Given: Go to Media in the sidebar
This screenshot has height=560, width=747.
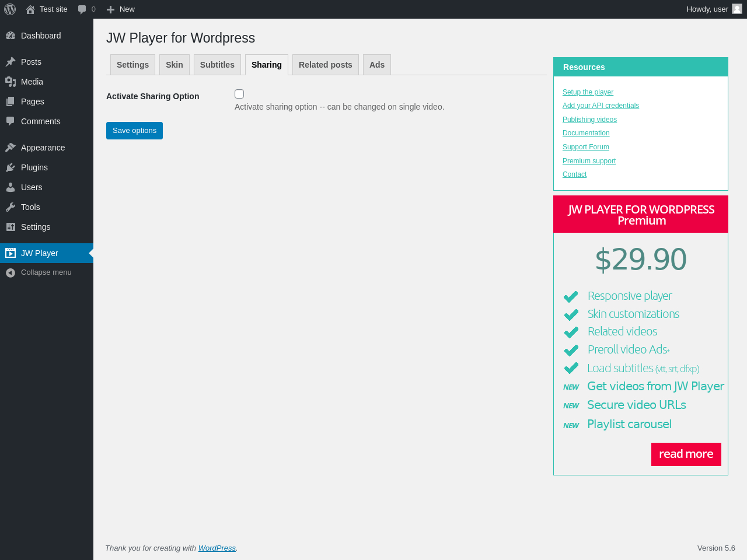Looking at the screenshot, I should coord(47,82).
